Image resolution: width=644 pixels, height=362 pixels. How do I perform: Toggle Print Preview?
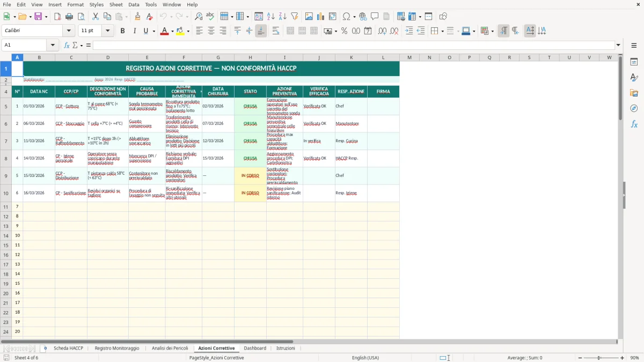[x=80, y=17]
